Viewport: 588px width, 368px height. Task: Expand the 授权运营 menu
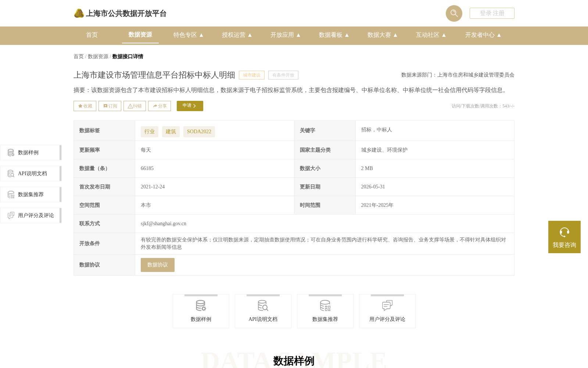(x=237, y=35)
